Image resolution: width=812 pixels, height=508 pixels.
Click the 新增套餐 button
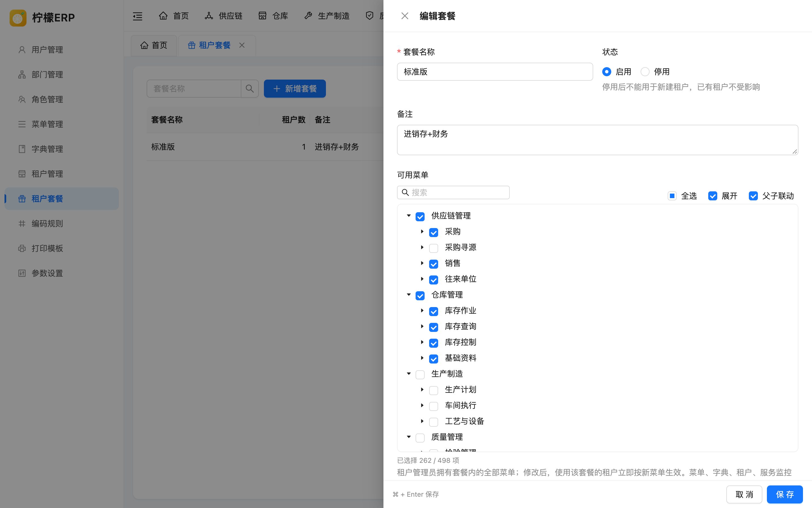point(295,89)
